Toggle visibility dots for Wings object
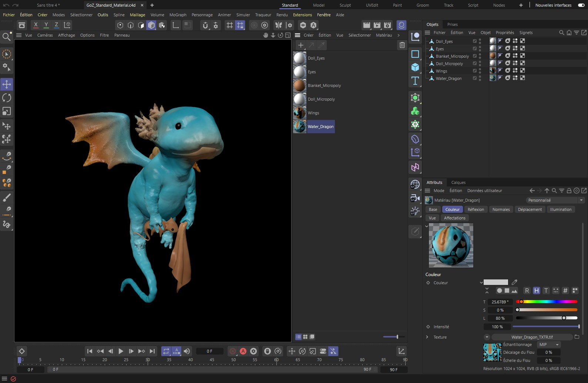 [480, 71]
